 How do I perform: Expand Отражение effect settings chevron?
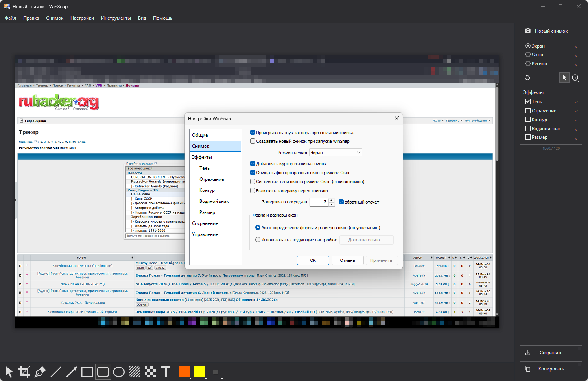[576, 112]
